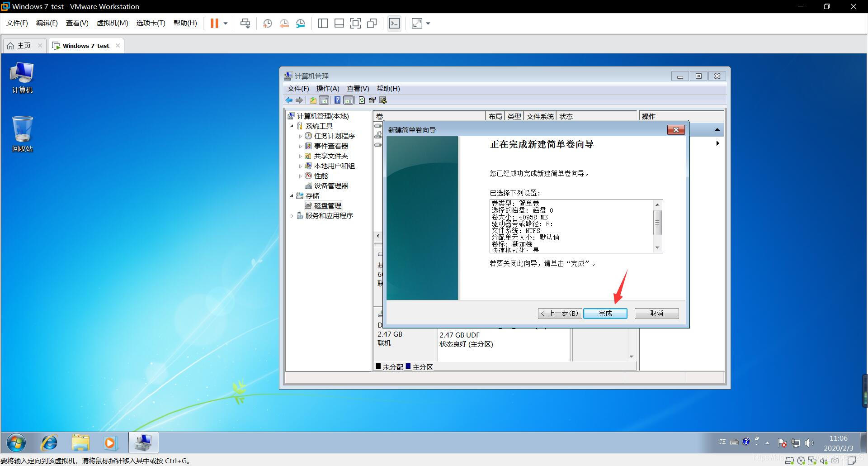This screenshot has height=466, width=868.
Task: Expand the 共享文件夹 node
Action: coord(301,156)
